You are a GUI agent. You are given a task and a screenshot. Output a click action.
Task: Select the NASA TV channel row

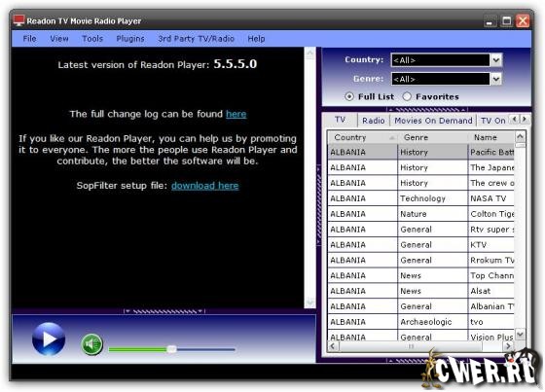420,198
